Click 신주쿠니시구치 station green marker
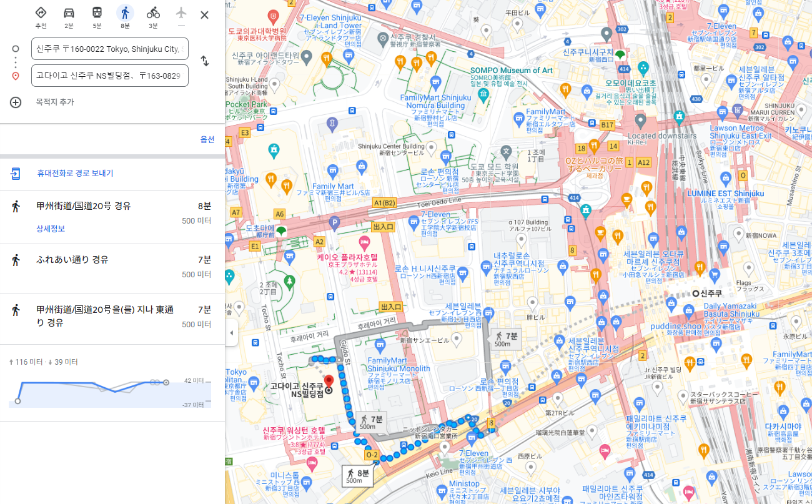Image resolution: width=812 pixels, height=504 pixels. tap(620, 55)
